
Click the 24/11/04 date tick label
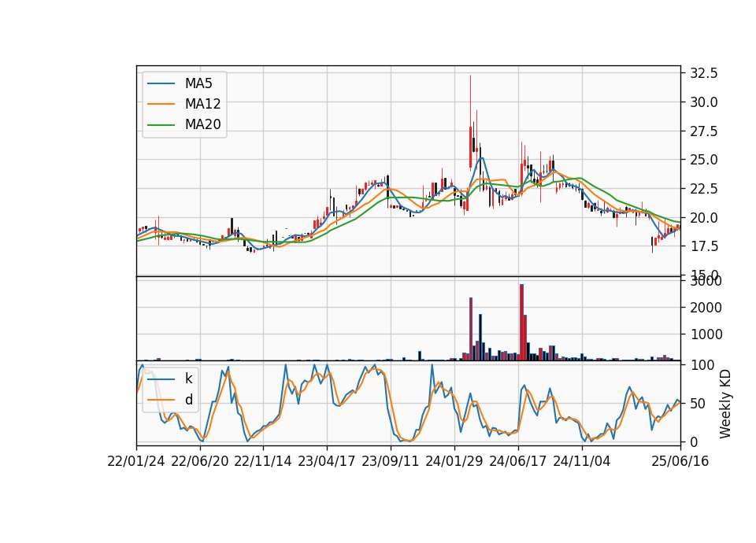click(581, 461)
